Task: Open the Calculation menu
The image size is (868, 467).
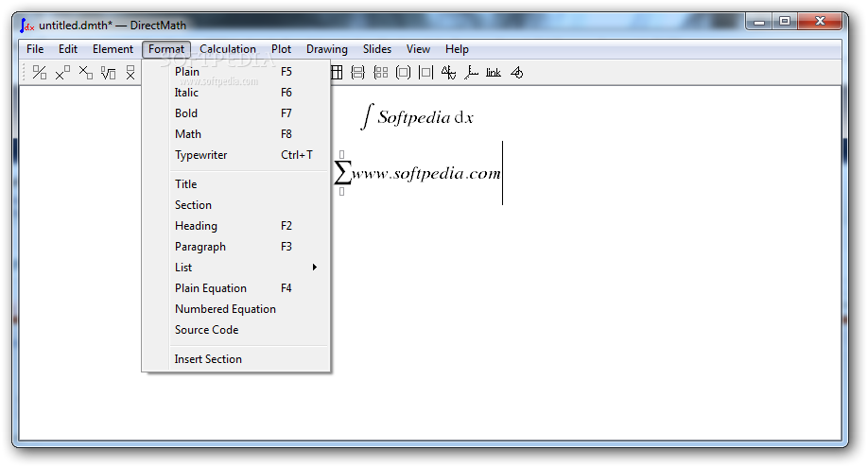Action: tap(228, 49)
